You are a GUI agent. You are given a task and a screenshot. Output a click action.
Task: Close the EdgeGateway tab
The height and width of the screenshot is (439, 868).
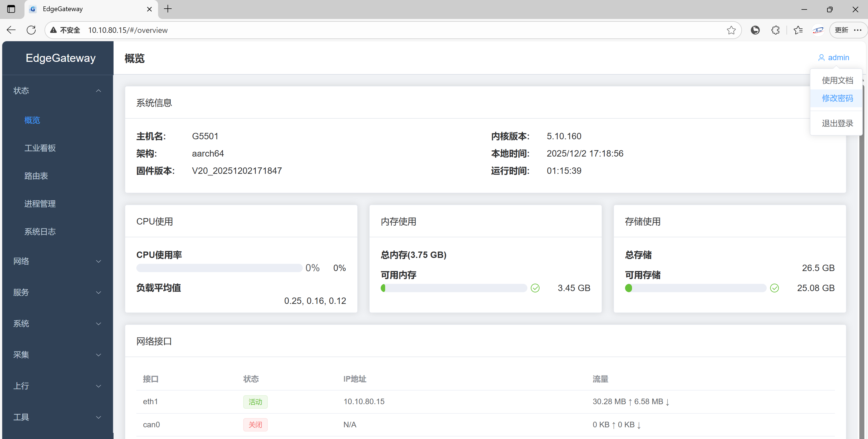point(149,9)
